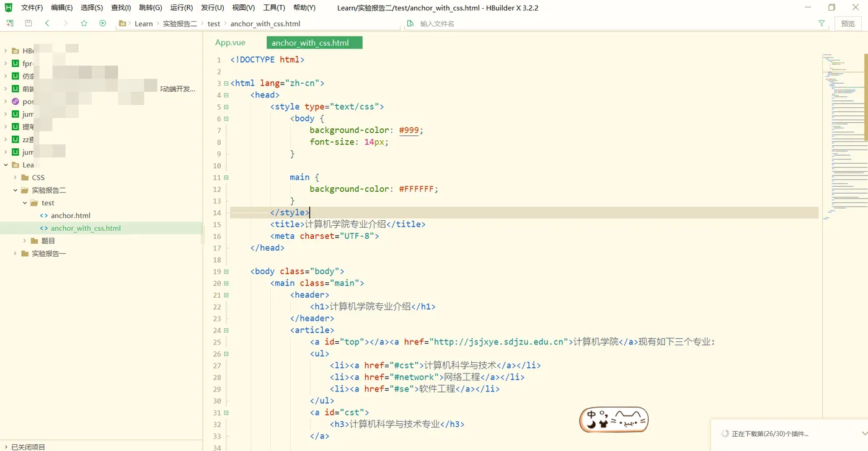
Task: Expand the CSS folder arrow
Action: pyautogui.click(x=15, y=177)
